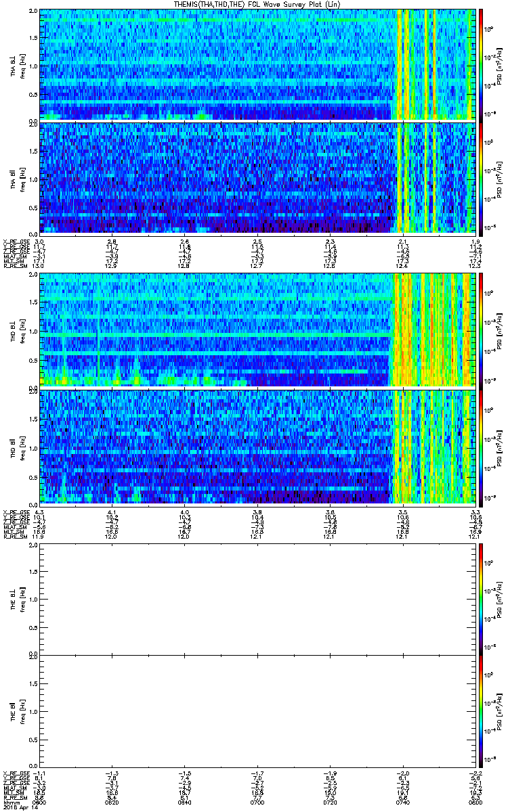This screenshot has width=508, height=812.
Task: Click the MLT_SM label below the THE panels
Action: (14, 792)
